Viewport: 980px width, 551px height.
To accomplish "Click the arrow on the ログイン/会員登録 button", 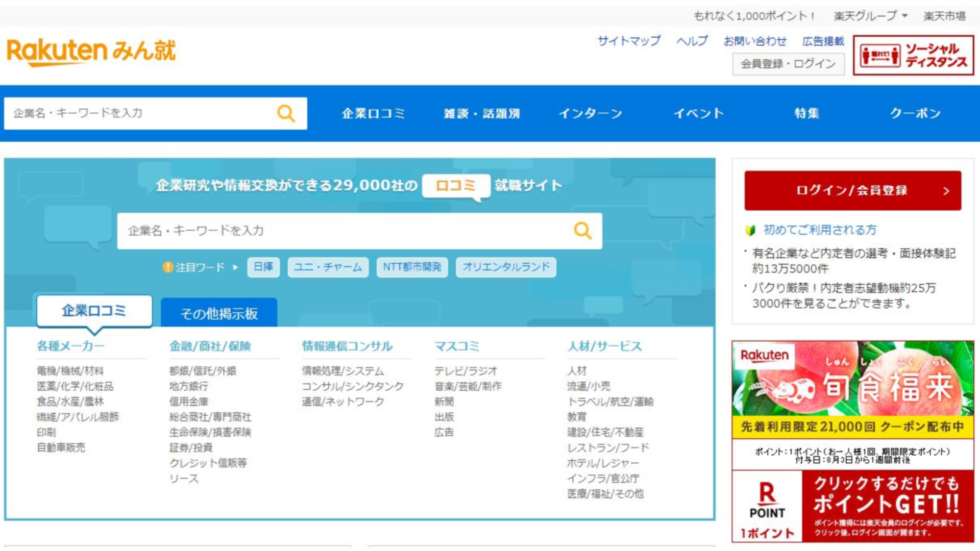I will pyautogui.click(x=946, y=191).
